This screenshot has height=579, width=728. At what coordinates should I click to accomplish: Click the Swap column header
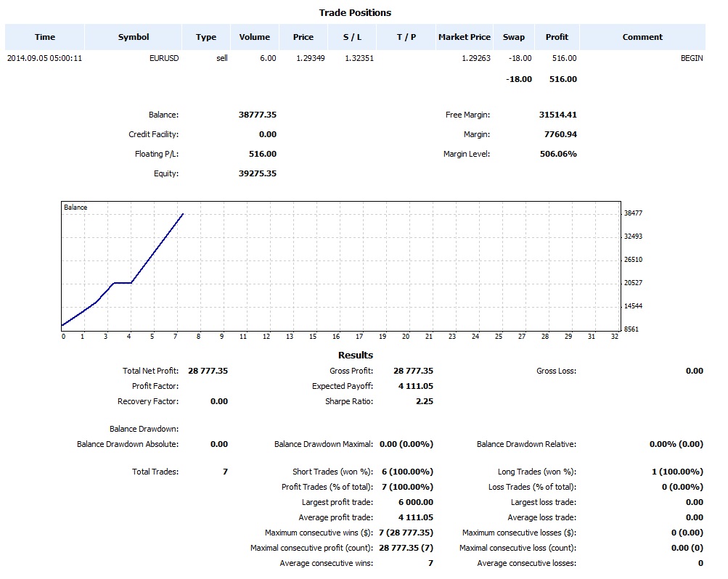pyautogui.click(x=513, y=37)
